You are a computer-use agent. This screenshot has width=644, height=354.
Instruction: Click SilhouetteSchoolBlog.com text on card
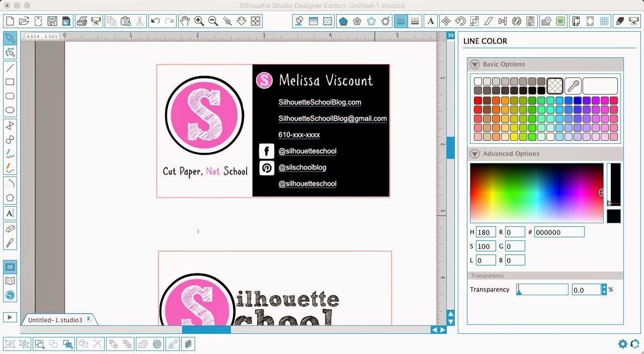(x=320, y=102)
